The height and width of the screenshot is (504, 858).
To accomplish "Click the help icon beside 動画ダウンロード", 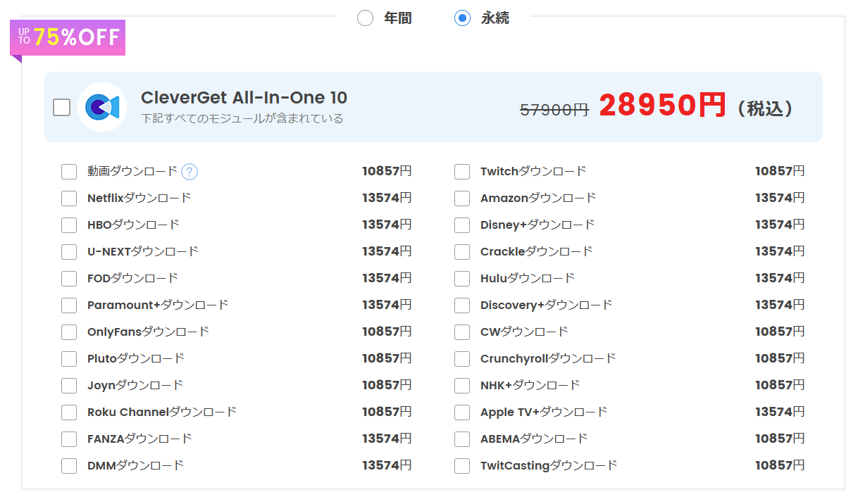I will click(189, 172).
